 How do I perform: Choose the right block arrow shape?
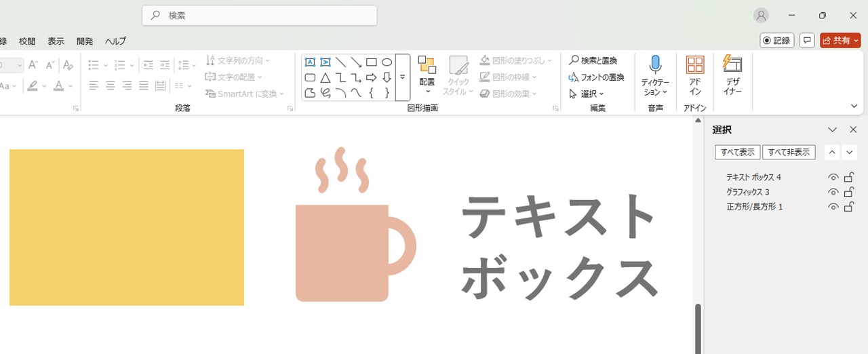pyautogui.click(x=372, y=77)
